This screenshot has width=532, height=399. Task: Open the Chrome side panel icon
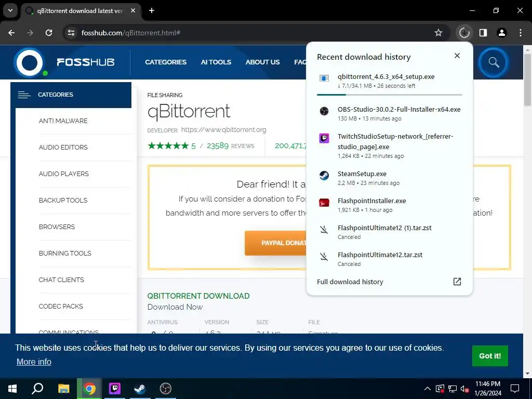coord(483,33)
